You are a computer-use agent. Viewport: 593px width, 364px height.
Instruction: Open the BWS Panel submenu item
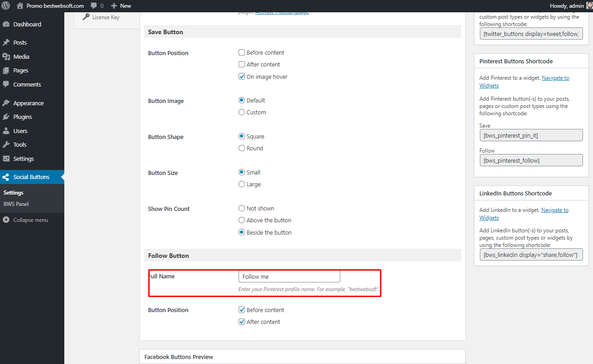(16, 204)
